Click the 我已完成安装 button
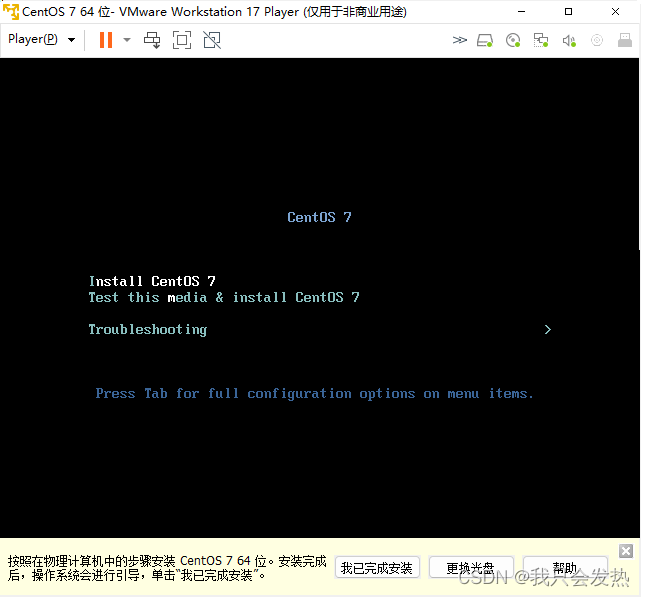Viewport: 645px width, 597px height. [377, 568]
